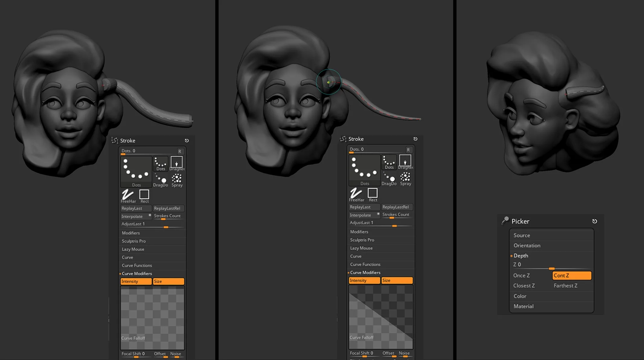This screenshot has height=360, width=644.
Task: Adjust AdjustLast slider in left Stroke panel
Action: (x=152, y=224)
